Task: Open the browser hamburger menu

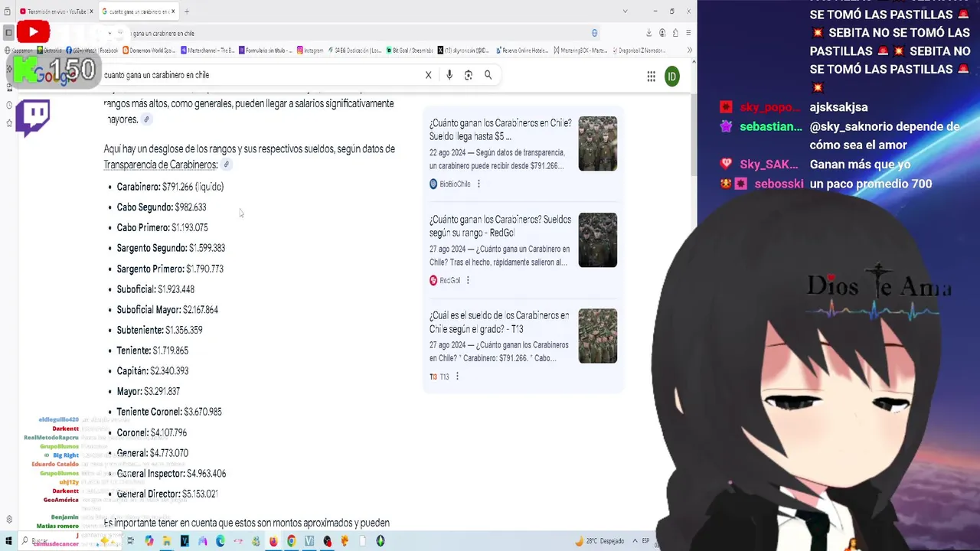Action: coord(688,33)
